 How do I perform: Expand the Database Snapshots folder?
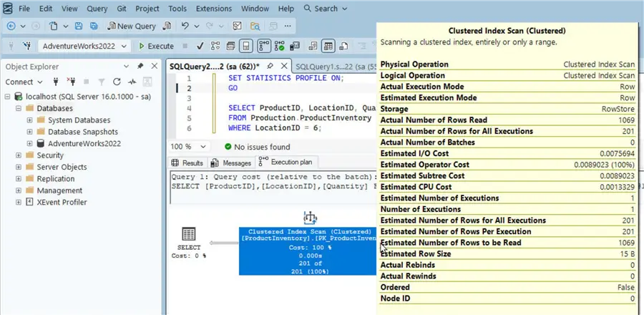click(x=29, y=132)
